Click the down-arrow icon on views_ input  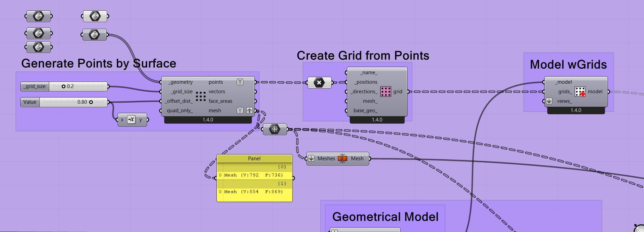pos(549,101)
